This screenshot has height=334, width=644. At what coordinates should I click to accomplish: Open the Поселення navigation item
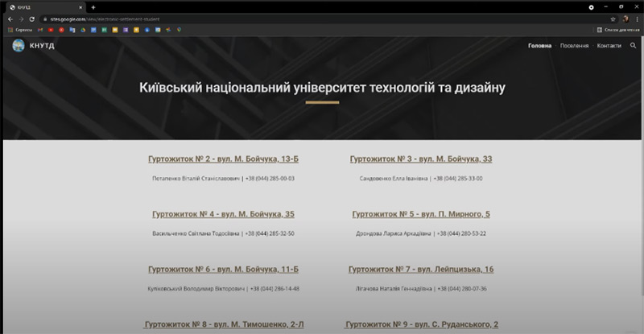574,46
